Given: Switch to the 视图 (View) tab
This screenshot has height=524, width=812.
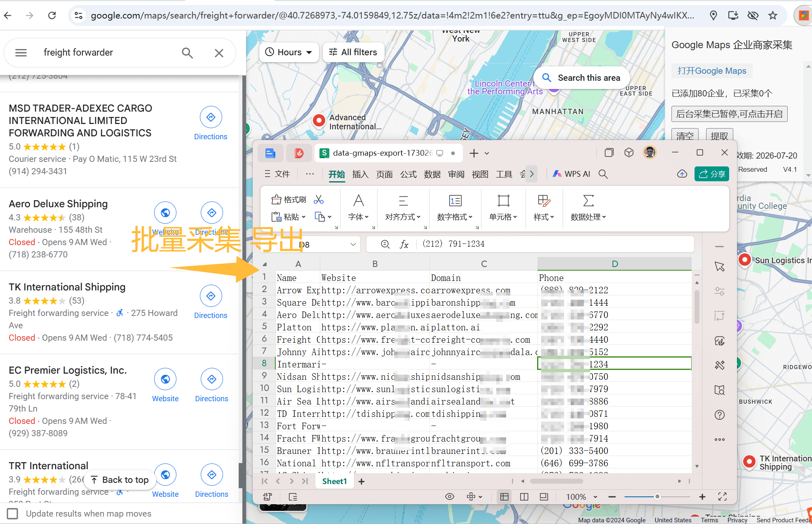Looking at the screenshot, I should (480, 174).
